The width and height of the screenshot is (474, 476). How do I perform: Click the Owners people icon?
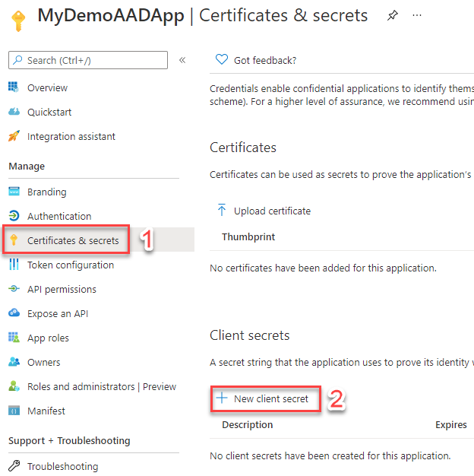coord(14,361)
